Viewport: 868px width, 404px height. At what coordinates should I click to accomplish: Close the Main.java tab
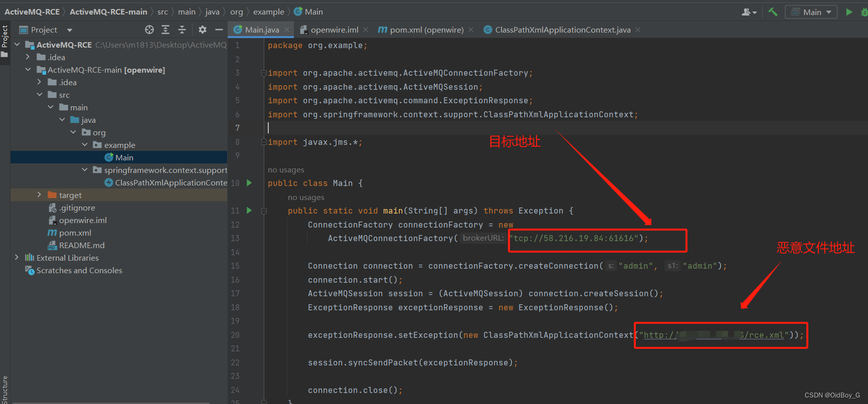[287, 30]
